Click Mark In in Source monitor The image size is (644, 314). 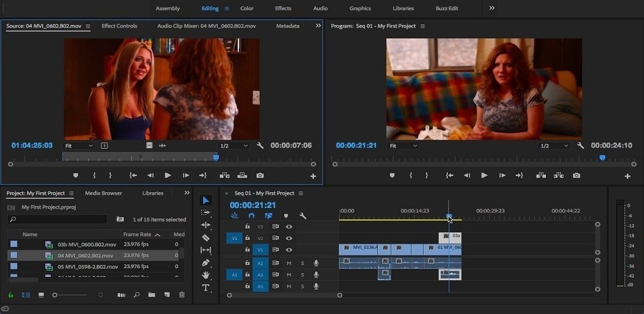click(x=94, y=175)
